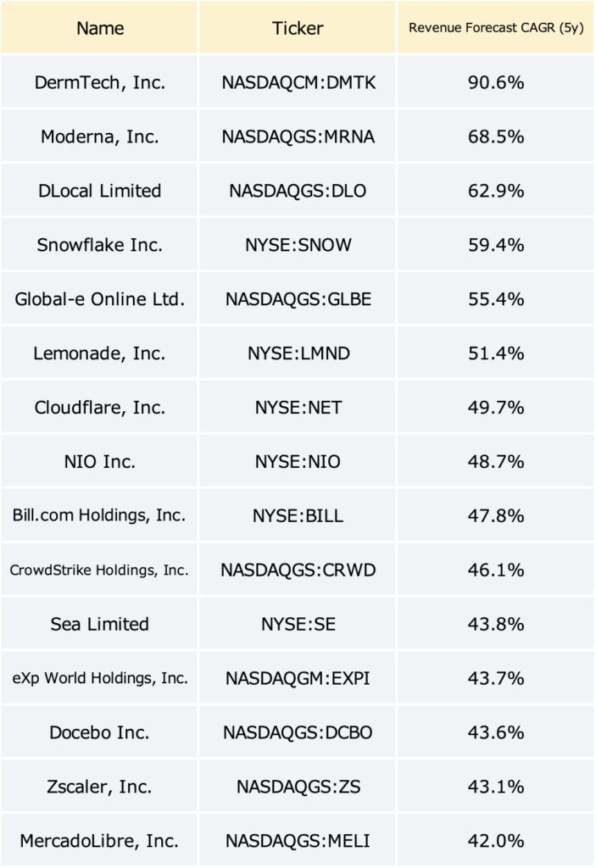
Task: Click the MercadoLibre, Inc. cell
Action: pos(100,841)
